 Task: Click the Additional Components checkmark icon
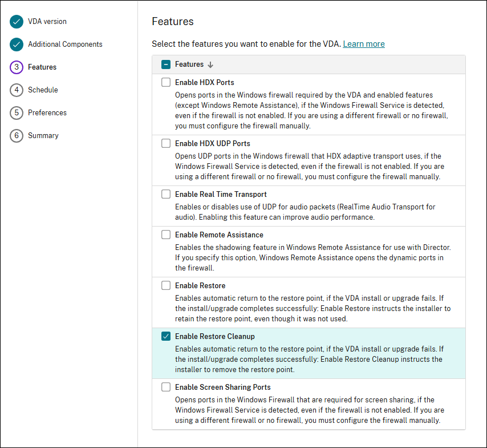point(17,45)
